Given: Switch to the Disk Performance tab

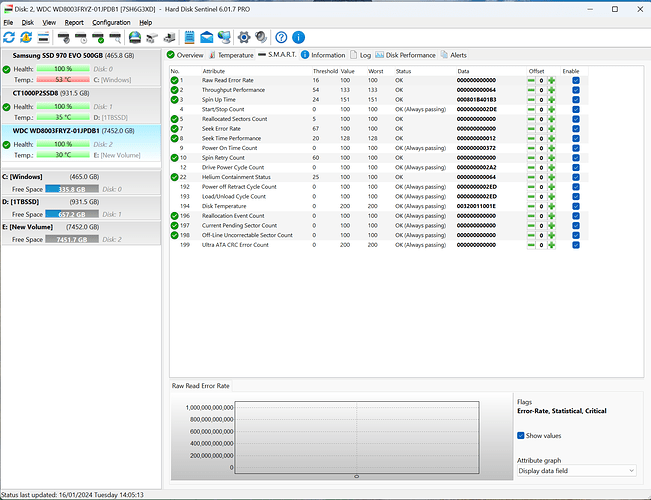Looking at the screenshot, I should pyautogui.click(x=410, y=55).
